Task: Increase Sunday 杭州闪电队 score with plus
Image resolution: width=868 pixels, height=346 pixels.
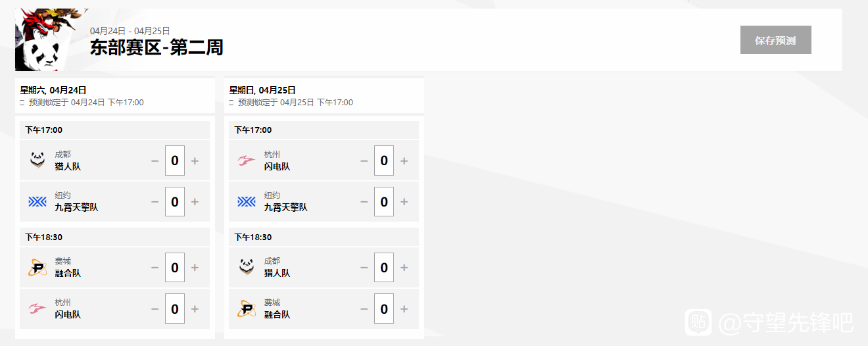Action: coord(404,161)
